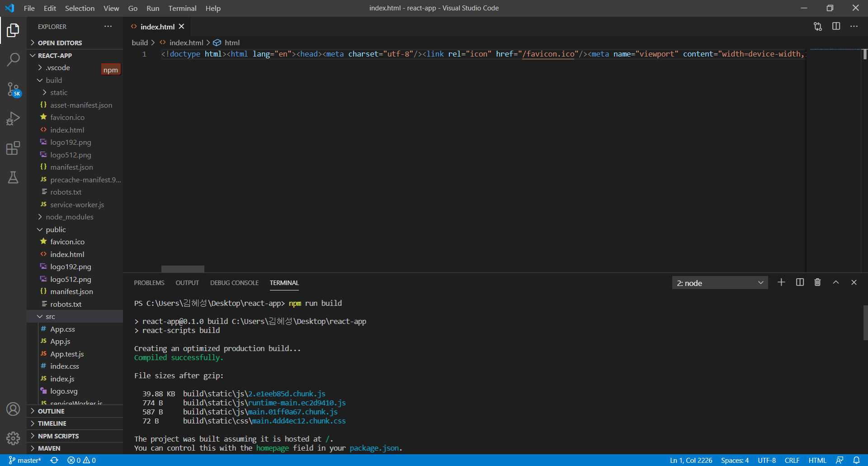Click the html breadcrumb symbol
Viewport: 868px width, 466px height.
226,43
